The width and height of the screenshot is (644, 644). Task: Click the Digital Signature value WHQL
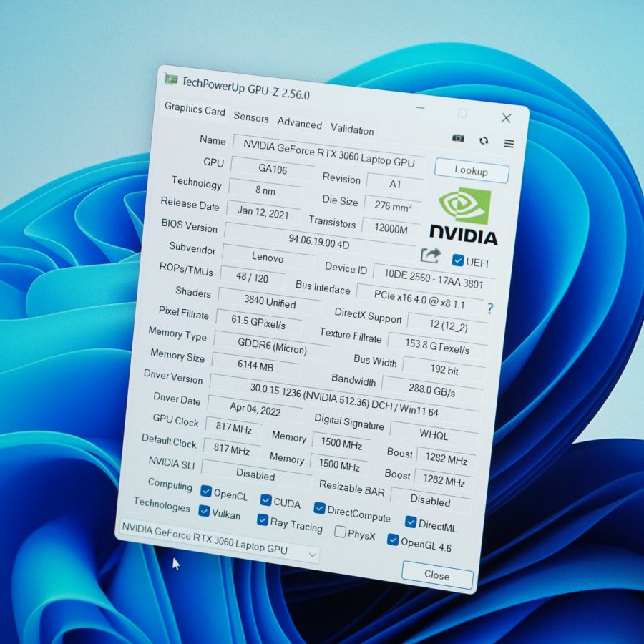click(x=434, y=434)
